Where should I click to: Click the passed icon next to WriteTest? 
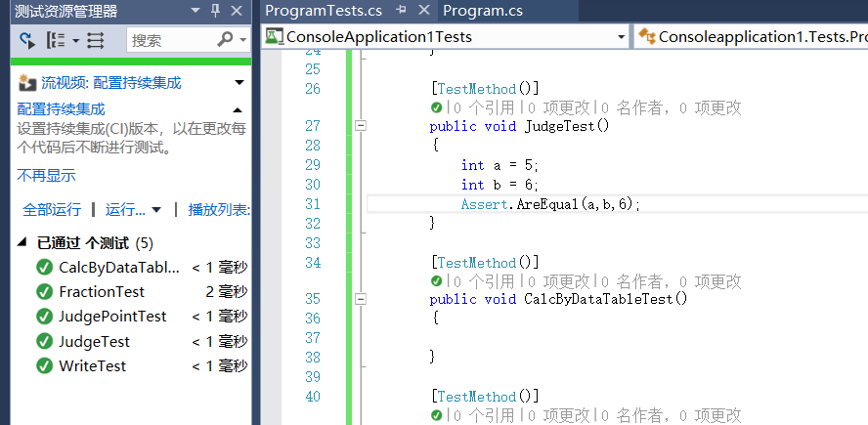pyautogui.click(x=44, y=365)
